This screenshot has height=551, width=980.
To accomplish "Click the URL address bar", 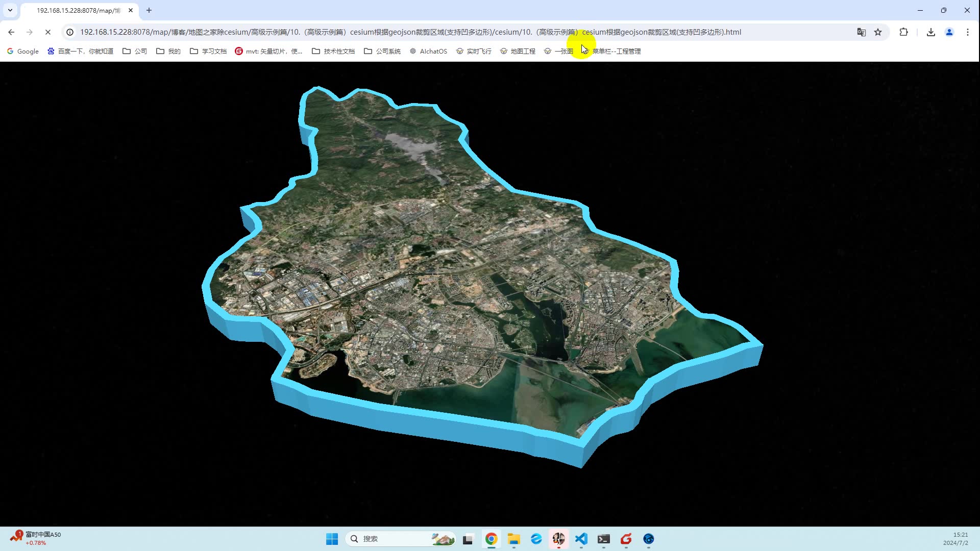I will click(x=408, y=32).
